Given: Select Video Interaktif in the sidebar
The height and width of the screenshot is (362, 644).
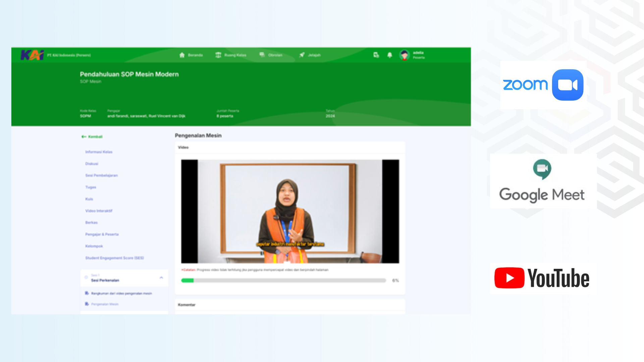Looking at the screenshot, I should point(99,210).
